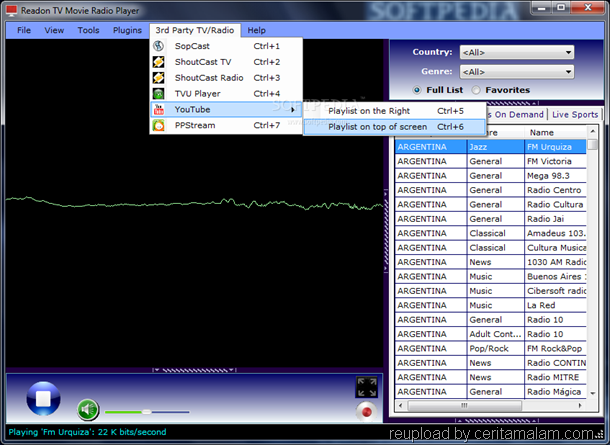Click the TVU Player icon
This screenshot has height=445, width=610.
point(158,94)
